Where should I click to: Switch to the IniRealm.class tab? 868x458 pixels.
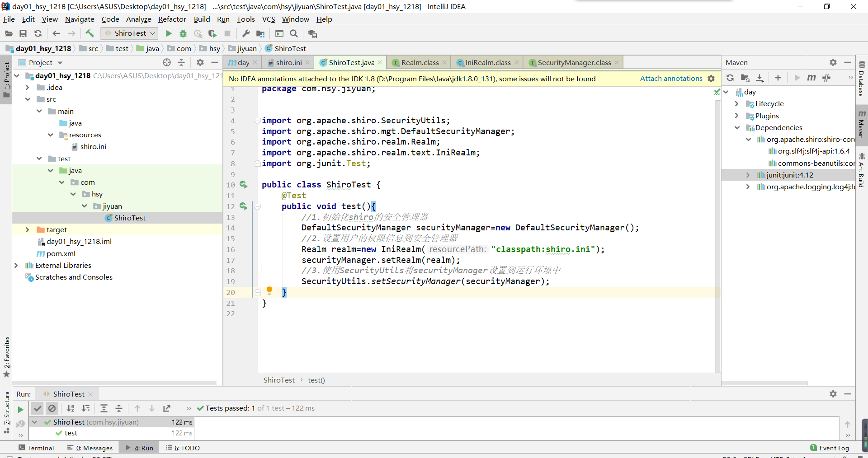[488, 63]
